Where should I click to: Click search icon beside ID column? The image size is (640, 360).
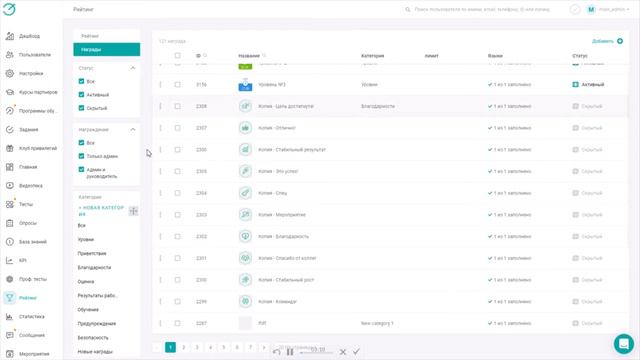tap(205, 56)
